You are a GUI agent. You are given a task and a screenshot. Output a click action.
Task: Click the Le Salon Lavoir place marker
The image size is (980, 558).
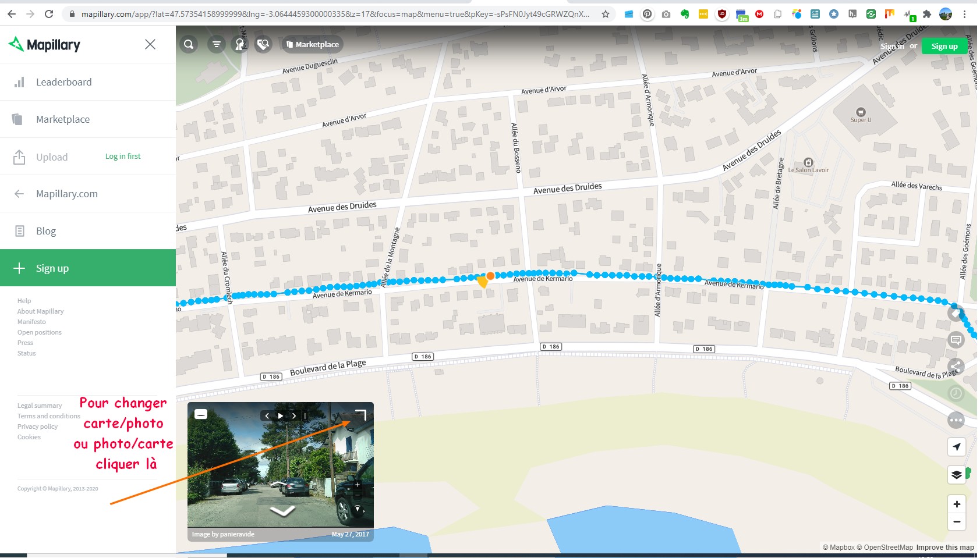(x=808, y=166)
